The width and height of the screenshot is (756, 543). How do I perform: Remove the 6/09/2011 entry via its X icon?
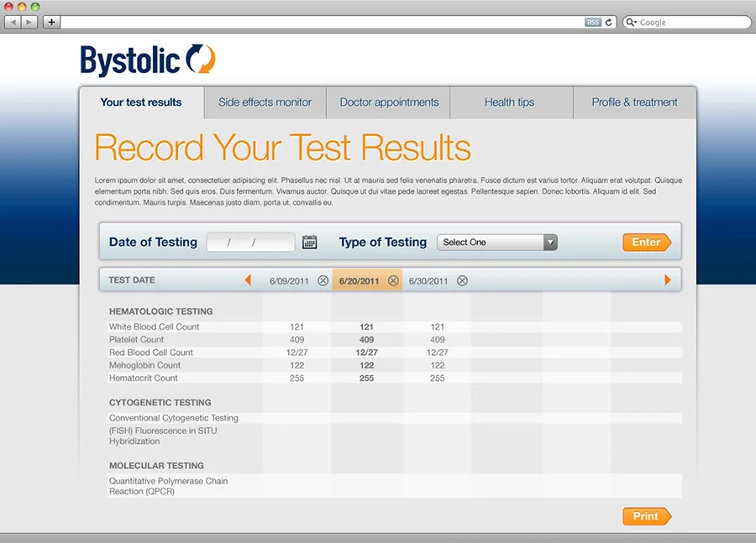[x=323, y=280]
